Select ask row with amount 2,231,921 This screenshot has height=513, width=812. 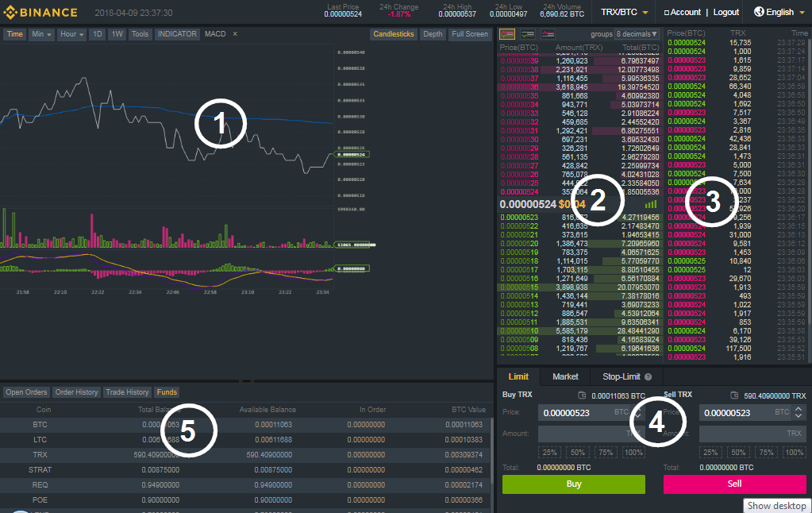(x=580, y=69)
